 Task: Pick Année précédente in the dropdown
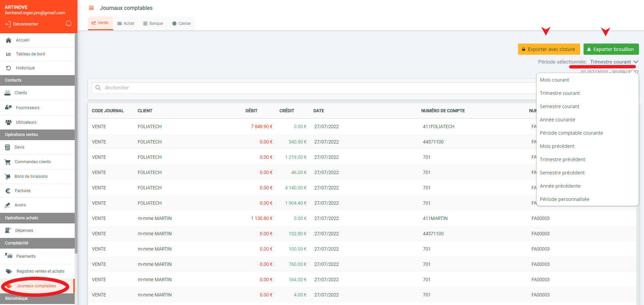coord(560,186)
